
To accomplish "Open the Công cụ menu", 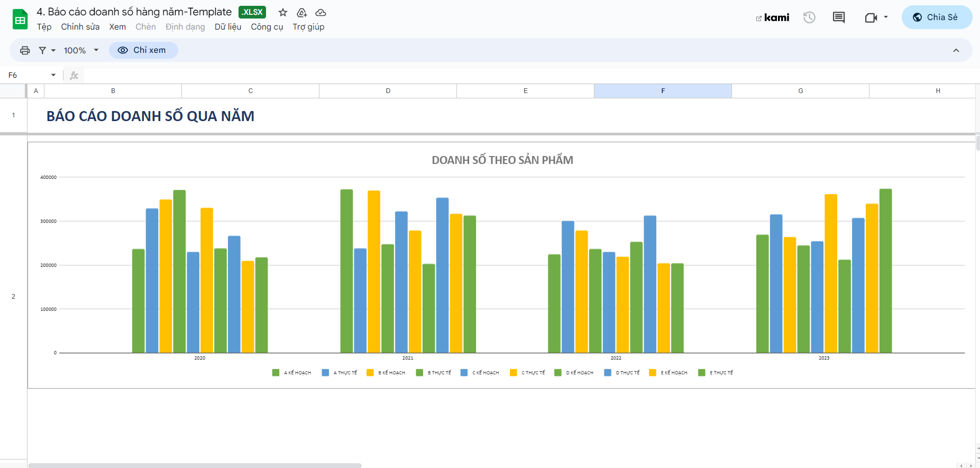I will coord(267,26).
